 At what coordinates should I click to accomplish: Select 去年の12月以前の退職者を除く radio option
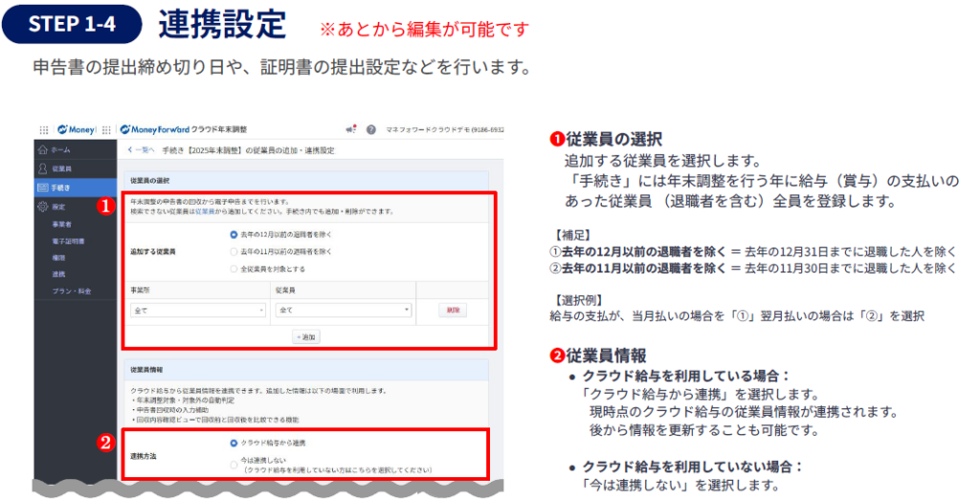pos(234,233)
